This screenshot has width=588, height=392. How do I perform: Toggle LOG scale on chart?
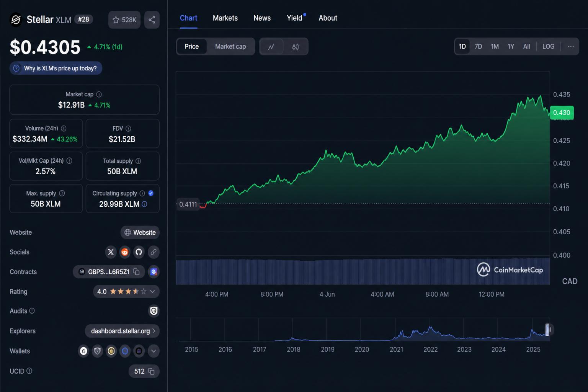(x=548, y=46)
